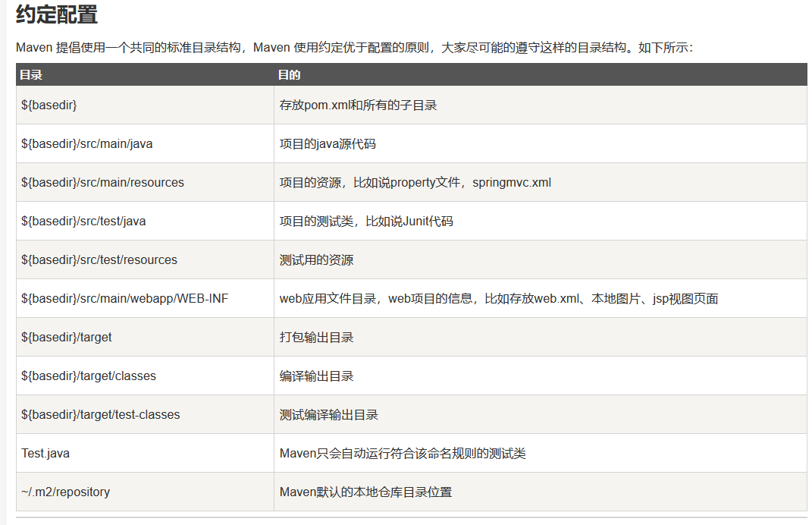Viewport: 812px width, 525px height.
Task: Click the Maven默认的本地仓库目录位置 description
Action: tap(365, 492)
